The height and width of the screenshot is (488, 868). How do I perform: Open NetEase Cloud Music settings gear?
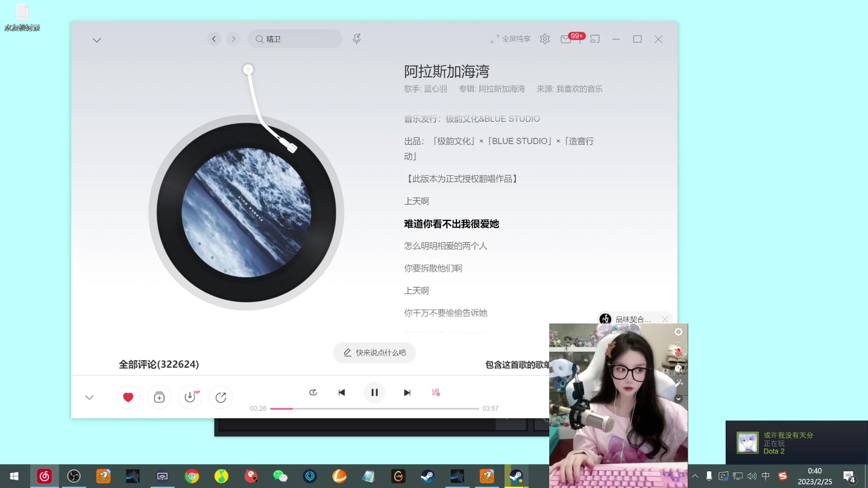[x=545, y=39]
